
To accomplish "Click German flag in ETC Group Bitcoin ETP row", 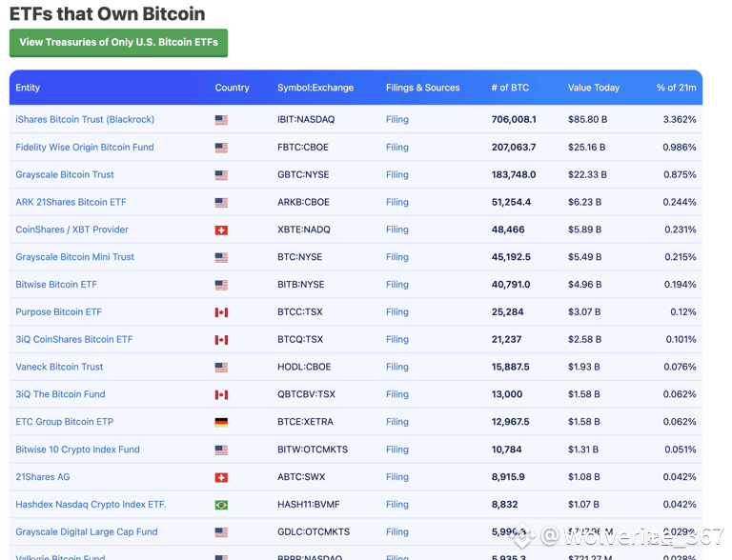I will coord(221,422).
